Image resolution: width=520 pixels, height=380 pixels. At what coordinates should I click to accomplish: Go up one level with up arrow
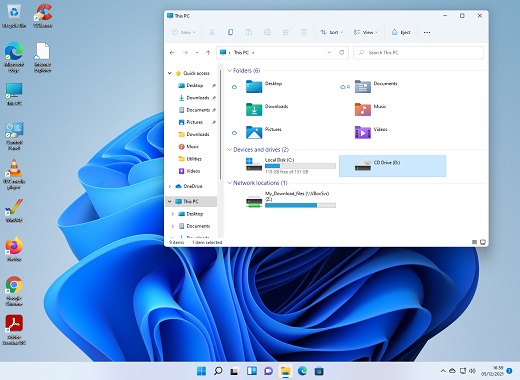pyautogui.click(x=208, y=53)
